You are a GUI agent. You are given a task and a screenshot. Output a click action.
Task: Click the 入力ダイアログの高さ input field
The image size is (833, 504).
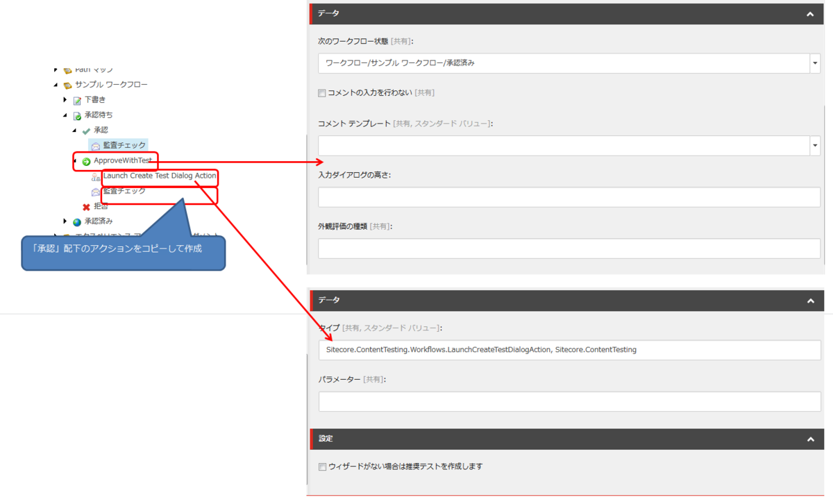[x=569, y=197]
